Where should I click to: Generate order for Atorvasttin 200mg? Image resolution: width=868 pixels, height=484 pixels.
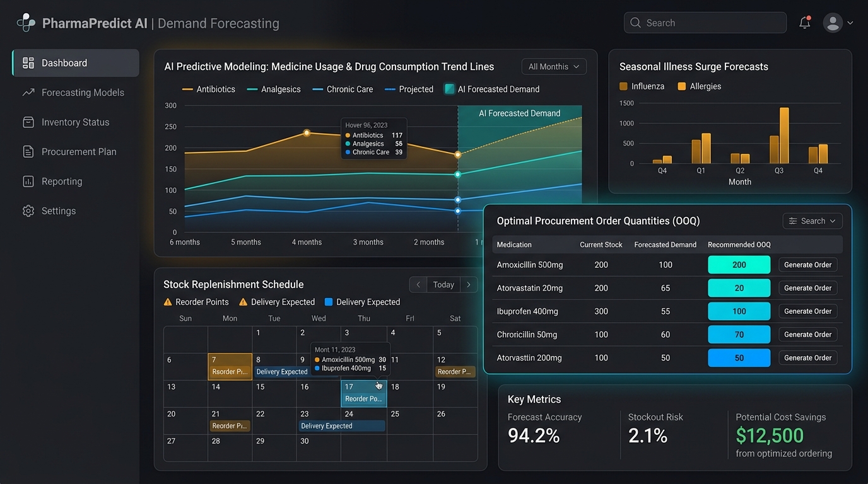[807, 358]
